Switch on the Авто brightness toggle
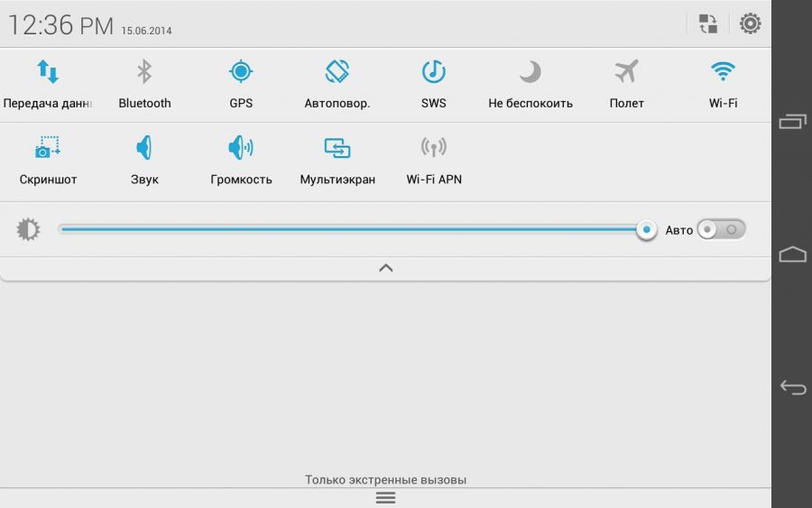This screenshot has width=812, height=508. click(722, 230)
